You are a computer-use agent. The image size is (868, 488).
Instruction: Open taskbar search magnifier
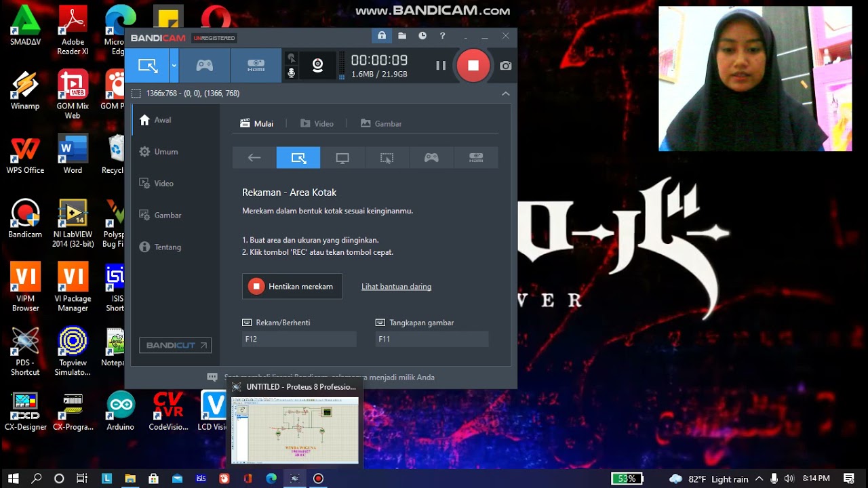(x=37, y=479)
